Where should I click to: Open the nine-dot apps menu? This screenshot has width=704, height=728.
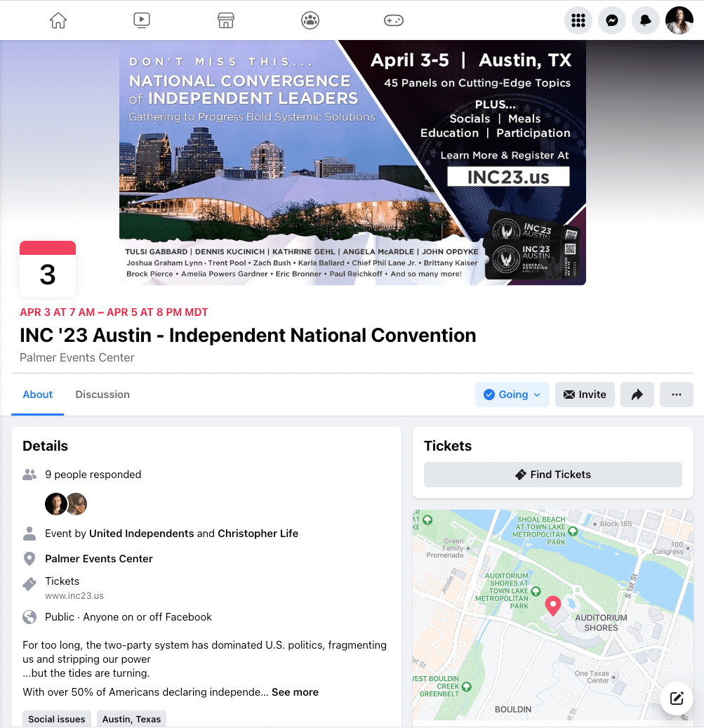578,21
